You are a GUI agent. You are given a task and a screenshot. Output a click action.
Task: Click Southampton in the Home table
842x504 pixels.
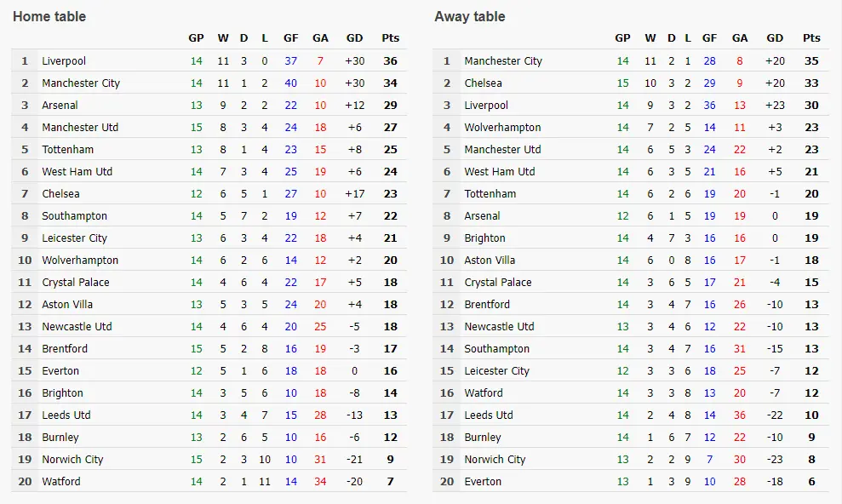[x=74, y=216]
